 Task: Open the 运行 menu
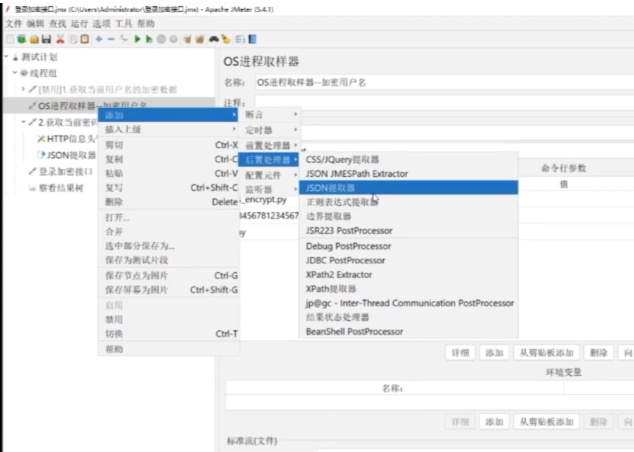pos(80,24)
